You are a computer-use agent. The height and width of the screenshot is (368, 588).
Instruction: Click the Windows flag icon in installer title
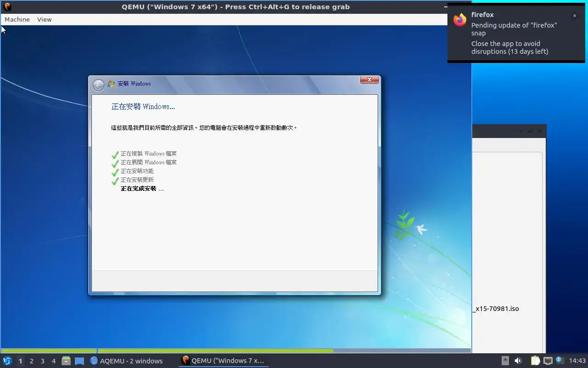[x=111, y=84]
